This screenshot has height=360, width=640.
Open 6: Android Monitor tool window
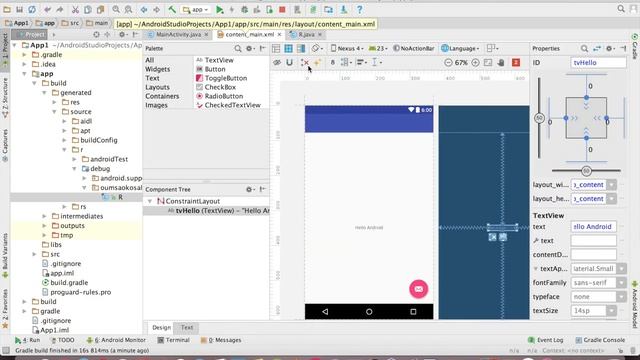(x=116, y=340)
